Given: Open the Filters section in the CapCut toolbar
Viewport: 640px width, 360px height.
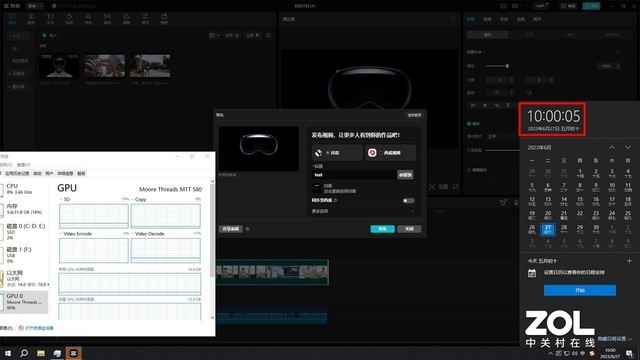Looking at the screenshot, I should coord(126,18).
